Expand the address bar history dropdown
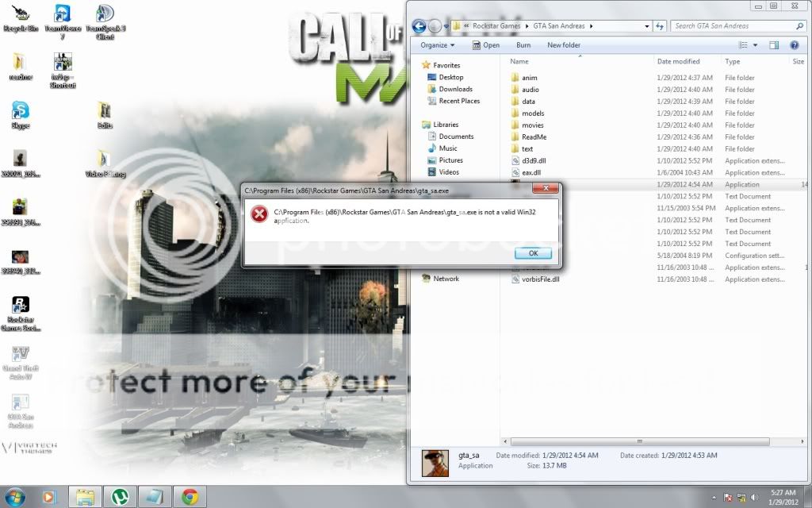Viewport: 812px width, 508px height. (x=647, y=26)
